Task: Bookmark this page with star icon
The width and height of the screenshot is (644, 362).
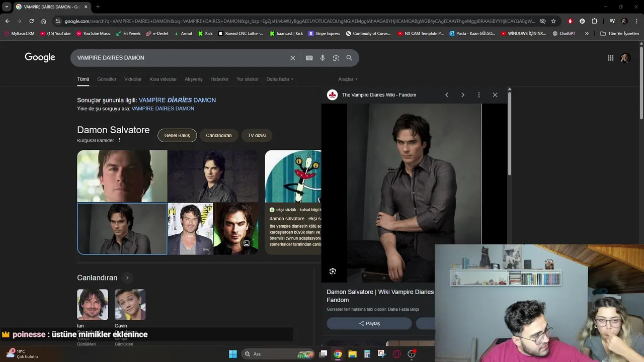Action: [553, 21]
